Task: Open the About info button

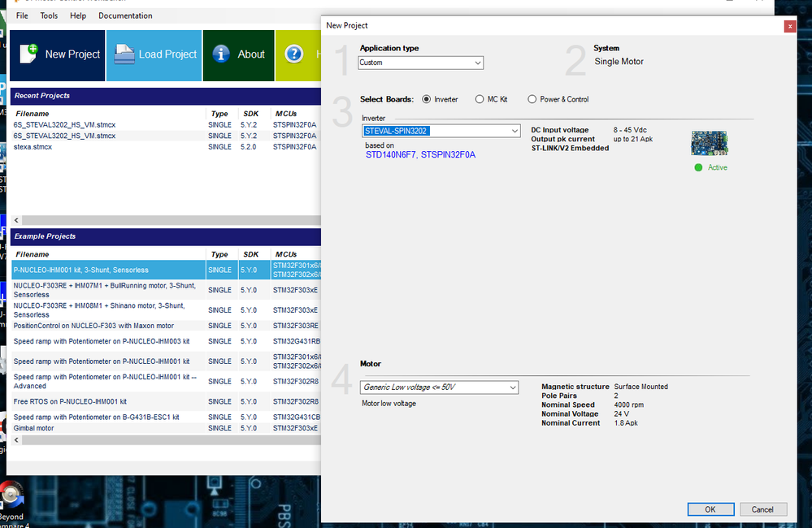Action: click(238, 55)
